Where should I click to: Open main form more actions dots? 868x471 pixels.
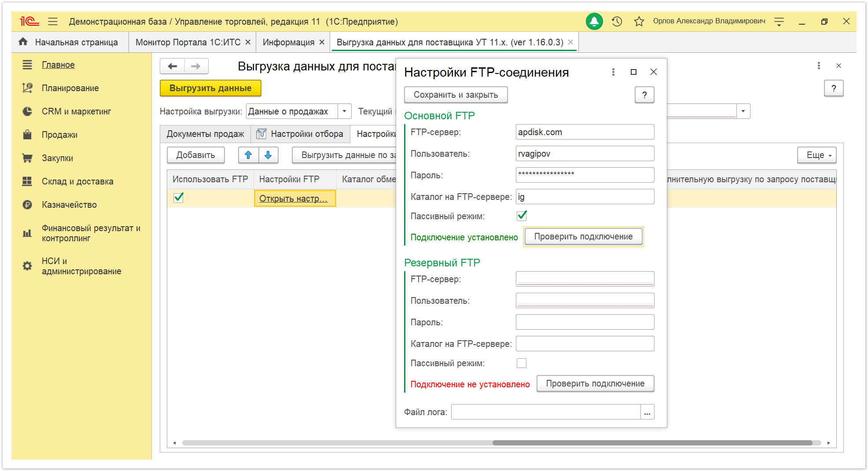point(819,66)
